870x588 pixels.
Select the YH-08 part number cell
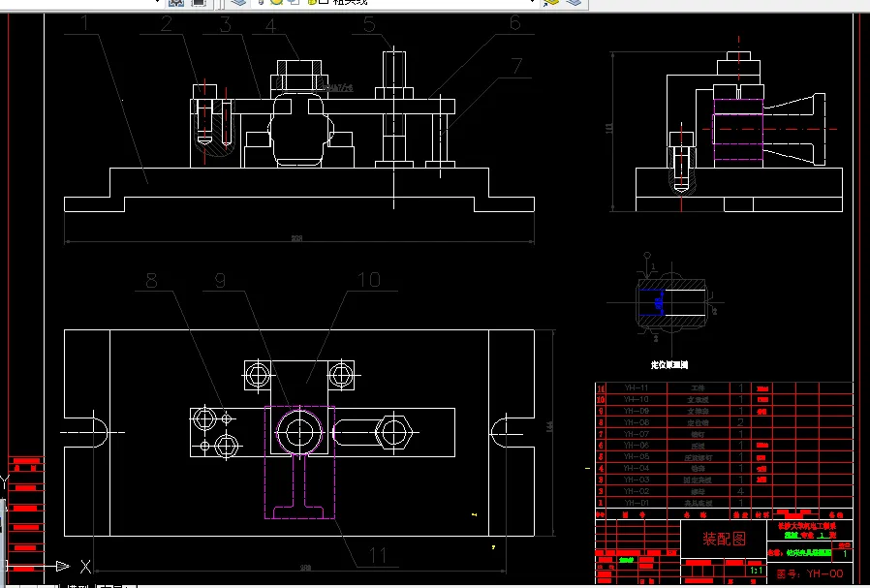pyautogui.click(x=636, y=422)
